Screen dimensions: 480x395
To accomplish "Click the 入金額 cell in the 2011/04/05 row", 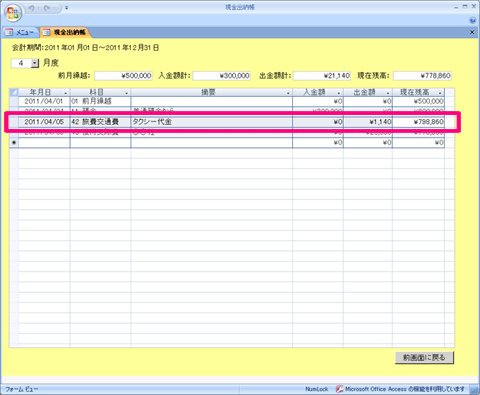I will 318,122.
